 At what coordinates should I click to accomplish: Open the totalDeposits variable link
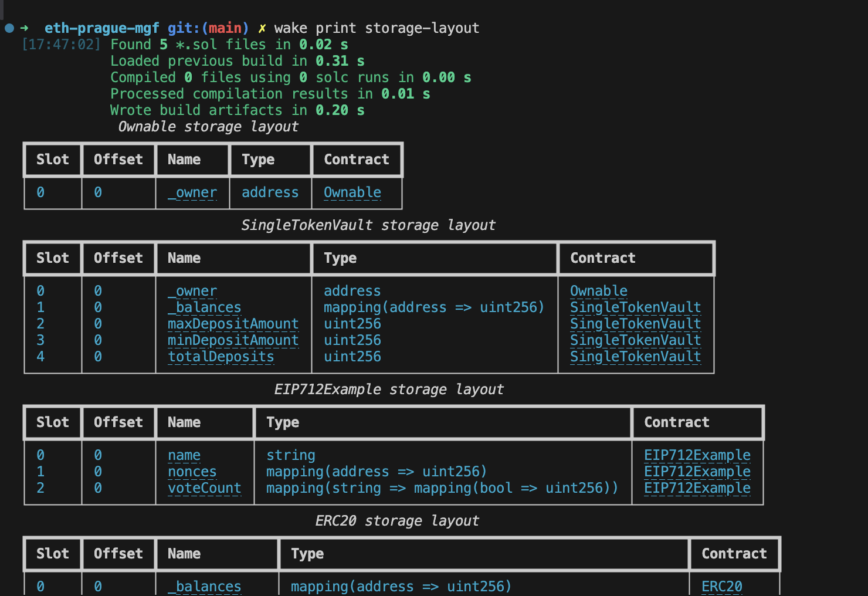221,357
